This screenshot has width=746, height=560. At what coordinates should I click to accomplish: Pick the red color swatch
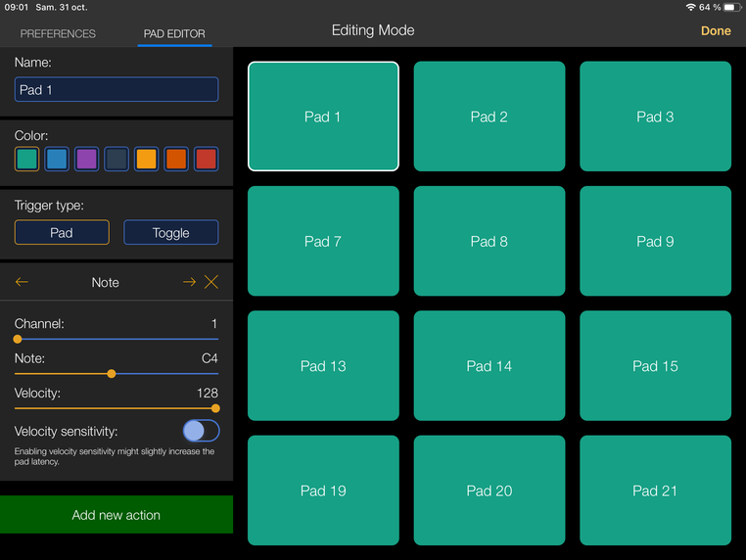pos(206,159)
